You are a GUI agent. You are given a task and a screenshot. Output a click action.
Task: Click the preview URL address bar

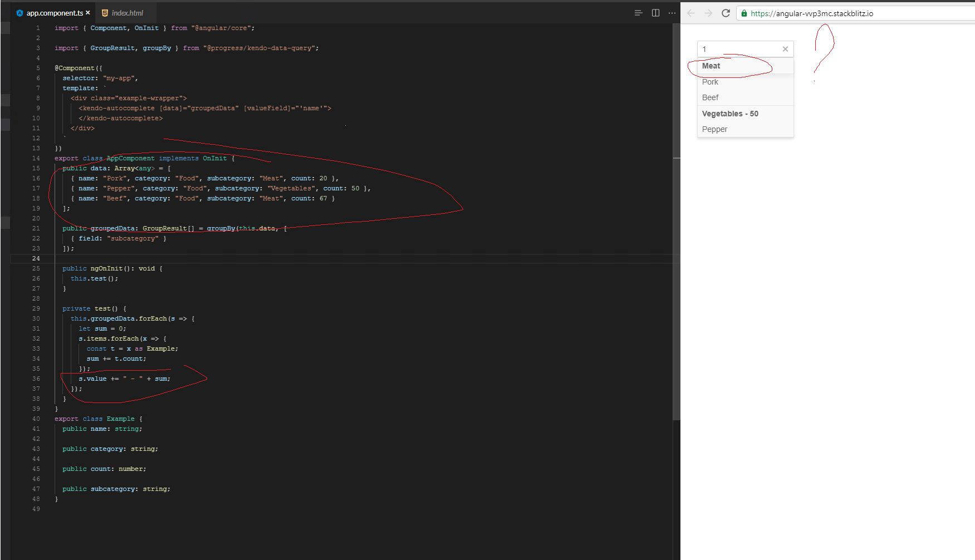835,13
